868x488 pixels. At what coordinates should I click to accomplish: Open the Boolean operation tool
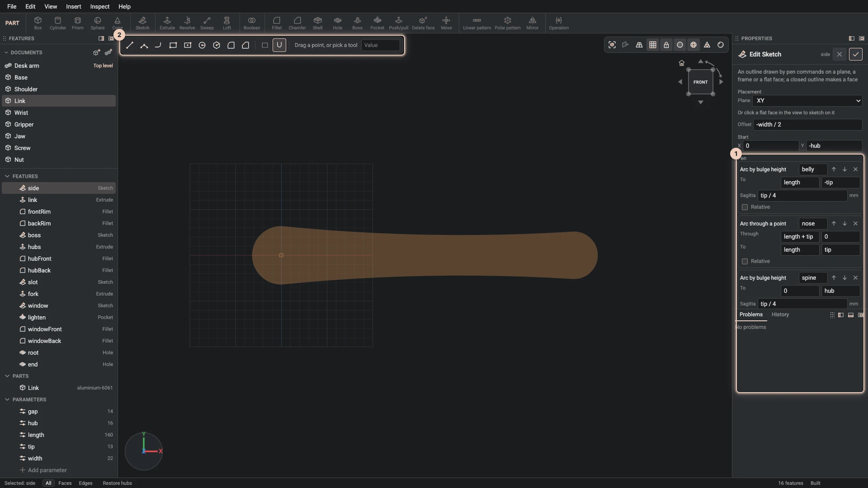tap(252, 23)
